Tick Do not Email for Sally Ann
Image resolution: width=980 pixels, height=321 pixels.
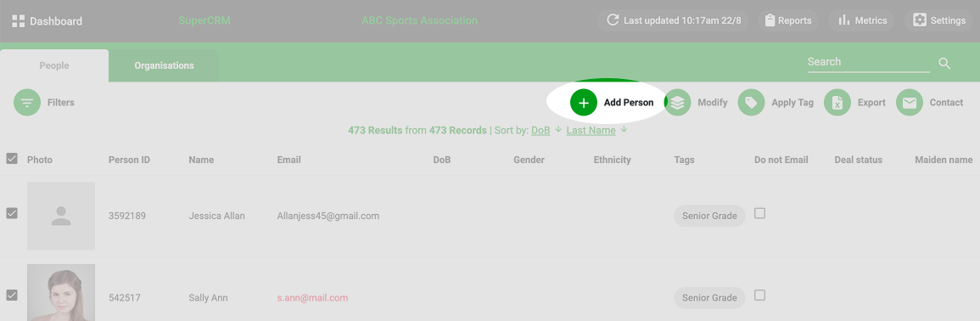point(759,295)
